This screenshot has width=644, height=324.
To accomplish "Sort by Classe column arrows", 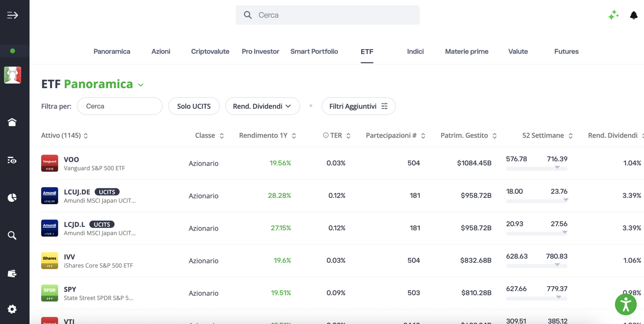I will [221, 136].
